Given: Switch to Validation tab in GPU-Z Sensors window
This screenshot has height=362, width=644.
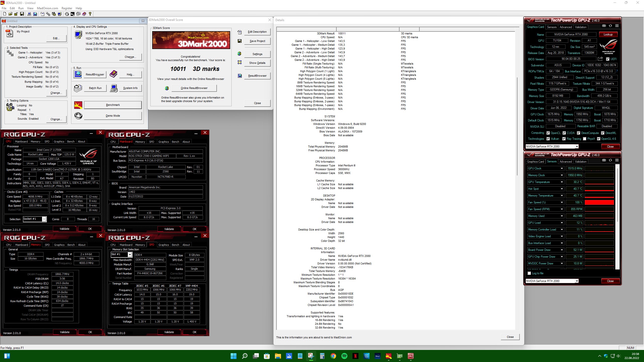Looking at the screenshot, I should pos(581,162).
